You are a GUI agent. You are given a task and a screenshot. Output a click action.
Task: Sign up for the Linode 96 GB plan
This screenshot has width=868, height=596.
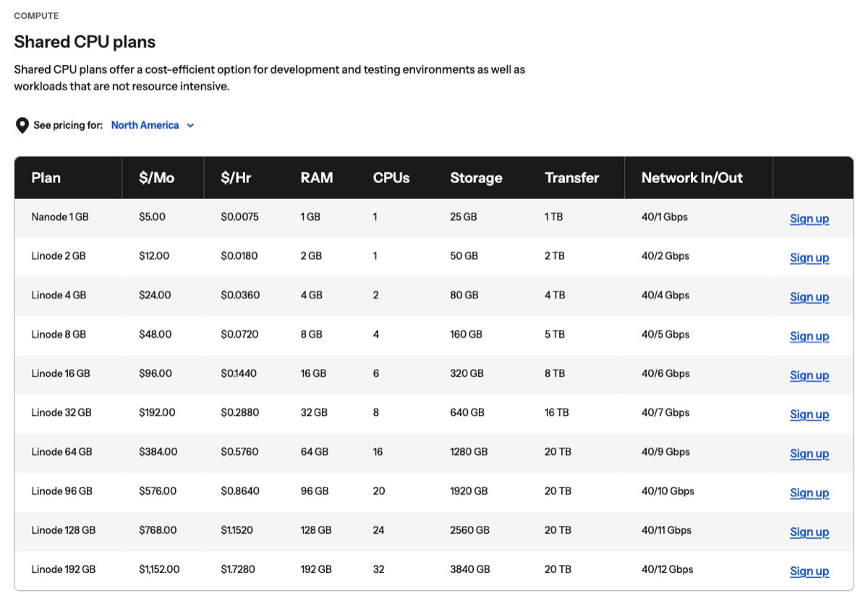tap(809, 492)
